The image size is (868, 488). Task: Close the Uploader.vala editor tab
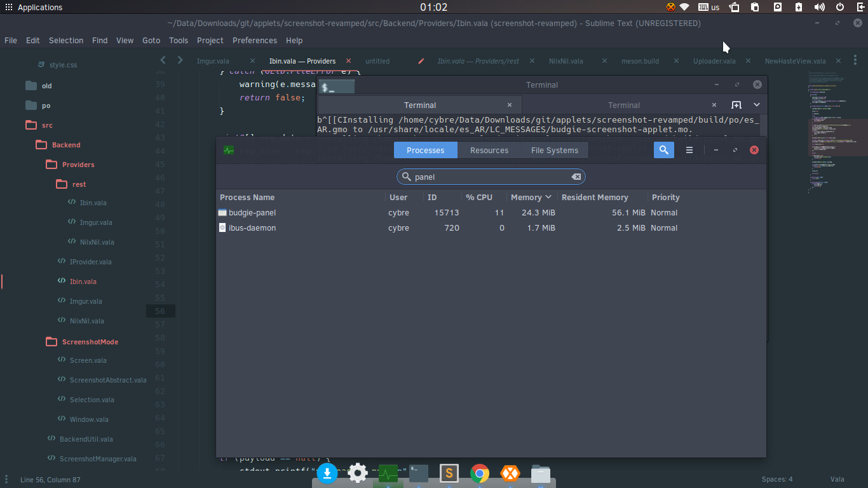(x=749, y=61)
